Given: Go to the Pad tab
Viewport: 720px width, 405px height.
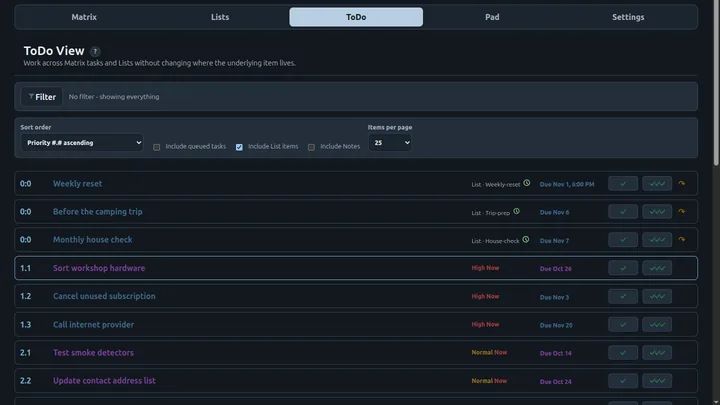Looking at the screenshot, I should [x=492, y=17].
